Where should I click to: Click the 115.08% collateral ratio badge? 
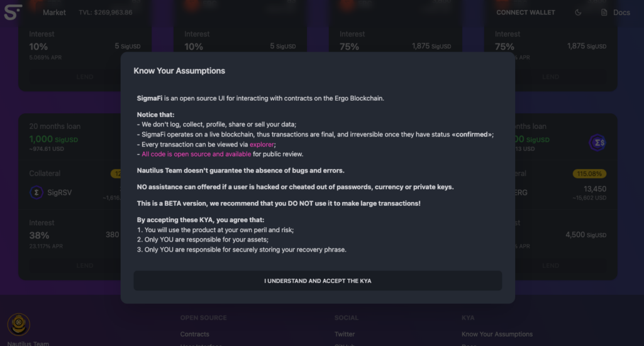590,174
